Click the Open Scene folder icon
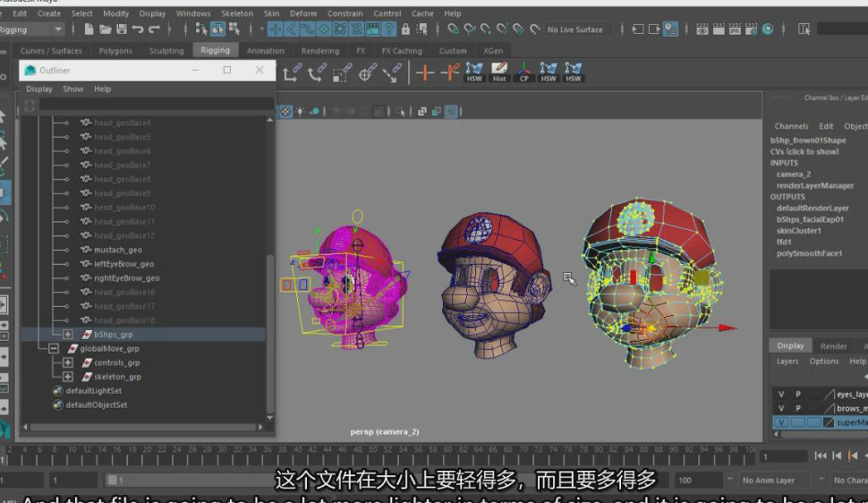This screenshot has width=868, height=503. coord(106,30)
